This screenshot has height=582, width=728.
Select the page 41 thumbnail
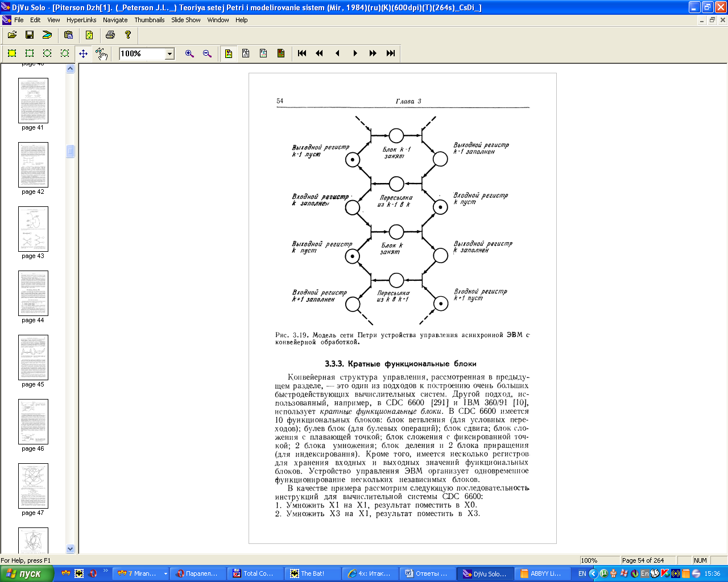(33, 101)
